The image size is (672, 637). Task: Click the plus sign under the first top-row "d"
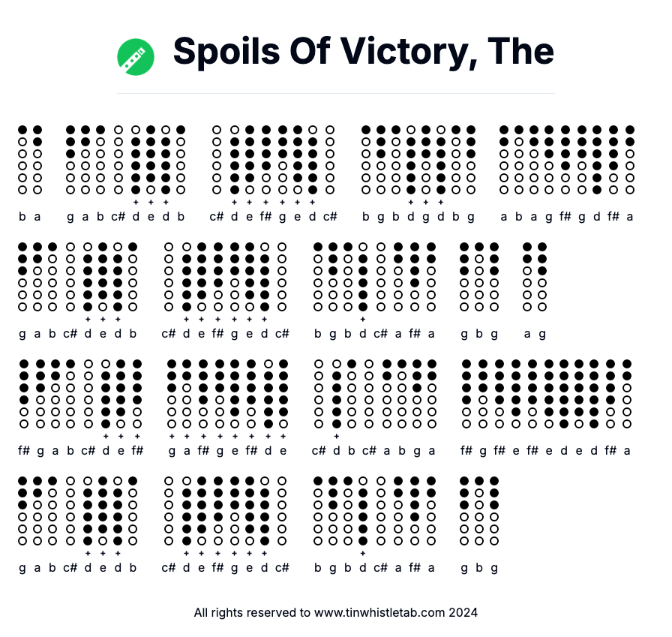pos(136,202)
